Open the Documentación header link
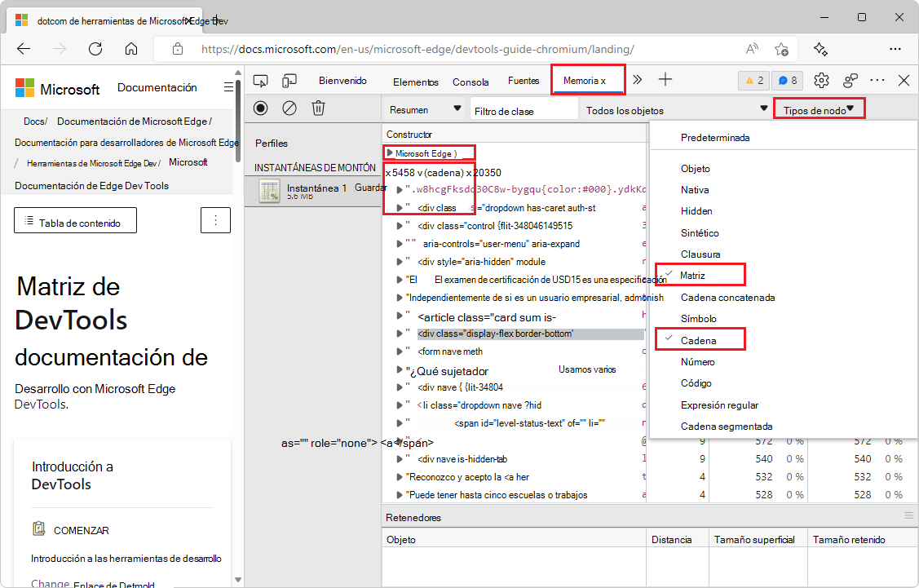Screen dimensions: 919x588 [x=157, y=87]
